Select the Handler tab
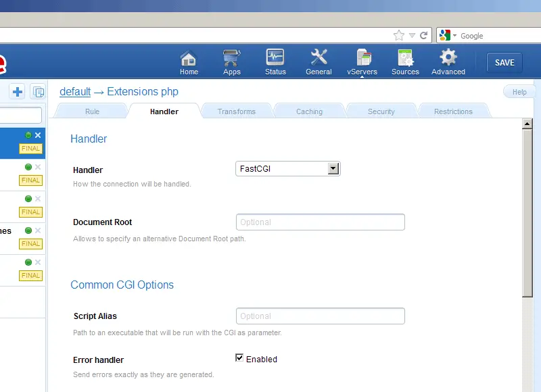This screenshot has width=541, height=392. click(164, 112)
